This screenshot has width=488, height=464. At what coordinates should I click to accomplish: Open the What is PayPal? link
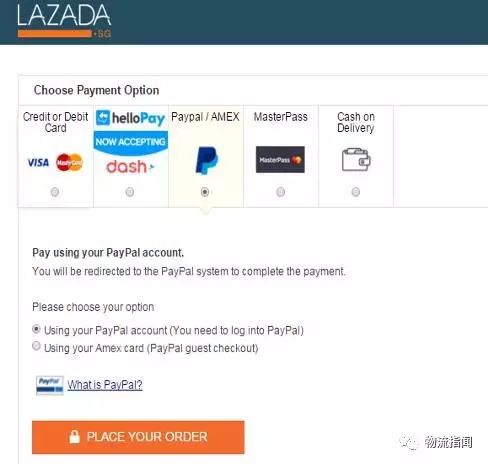point(105,385)
